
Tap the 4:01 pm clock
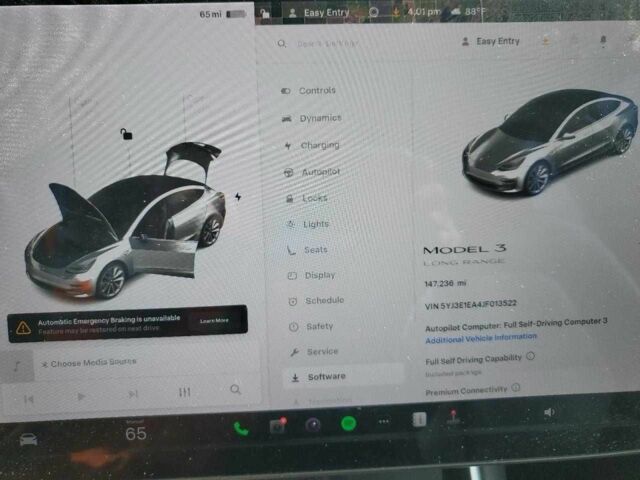point(424,12)
